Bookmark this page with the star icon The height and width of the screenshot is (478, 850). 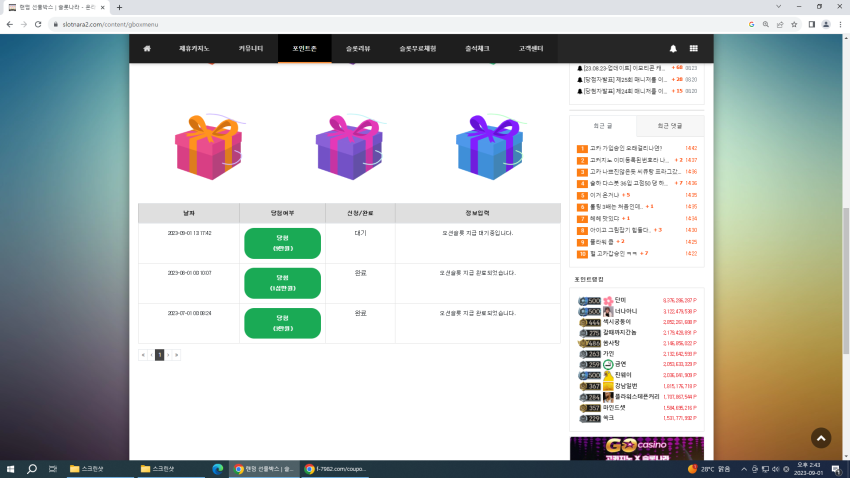(x=794, y=24)
